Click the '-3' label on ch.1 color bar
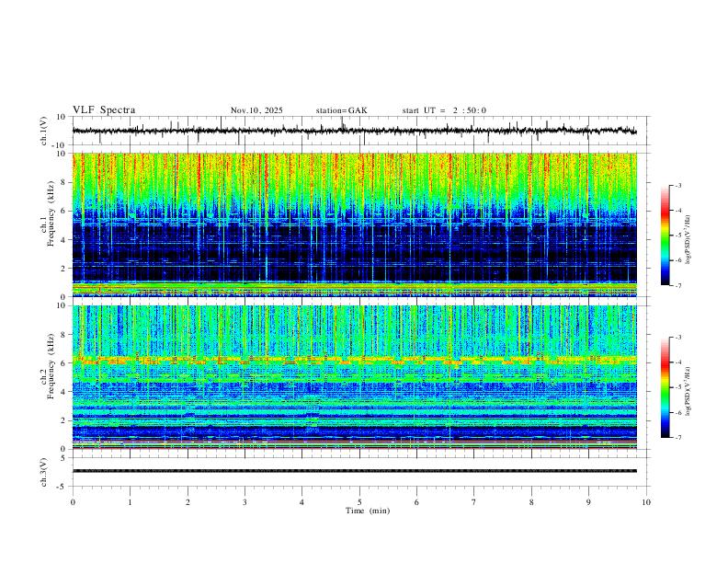The height and width of the screenshot is (563, 728). point(677,185)
